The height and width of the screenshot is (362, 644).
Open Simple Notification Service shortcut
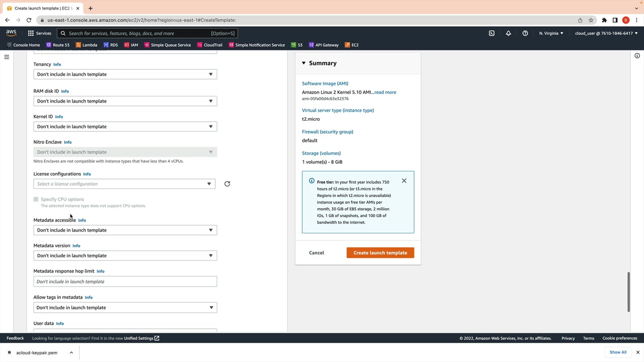click(257, 45)
